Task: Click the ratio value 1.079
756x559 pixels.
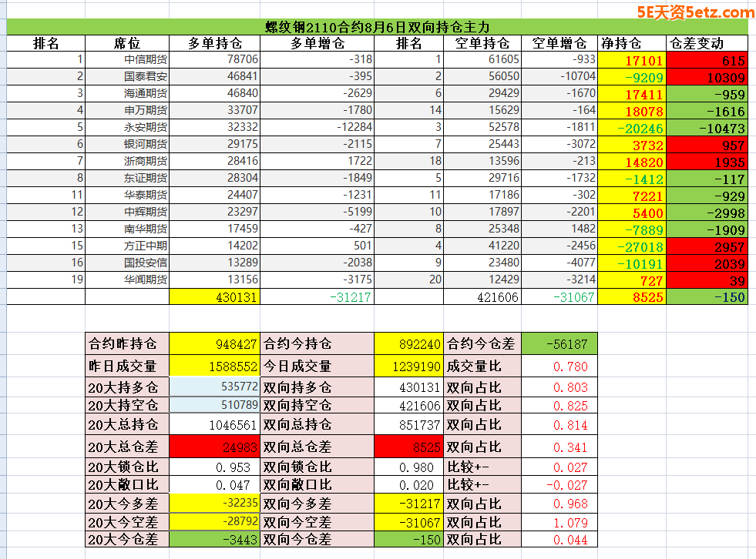Action: coord(559,521)
